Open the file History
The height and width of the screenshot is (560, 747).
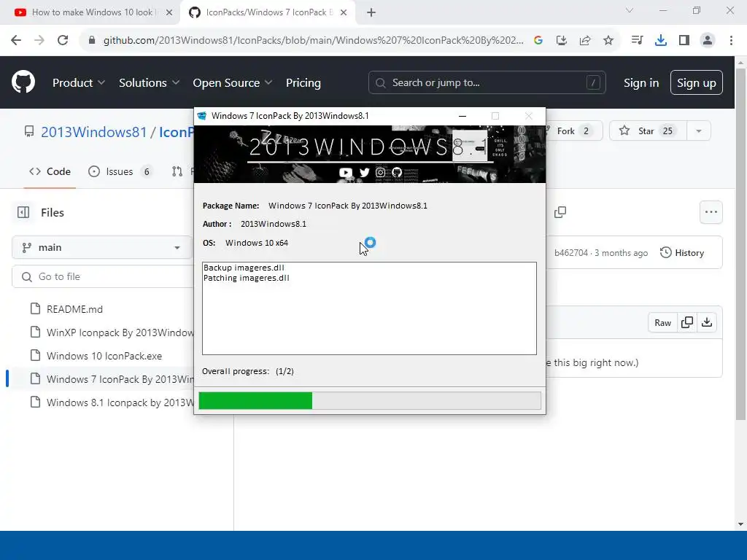682,253
